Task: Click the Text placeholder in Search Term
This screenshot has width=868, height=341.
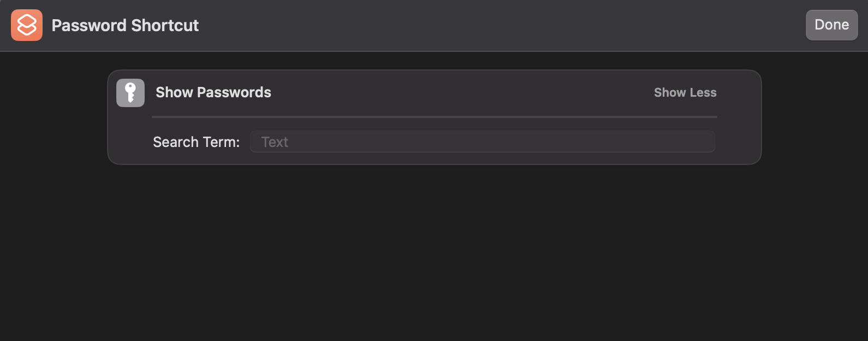Action: 275,142
